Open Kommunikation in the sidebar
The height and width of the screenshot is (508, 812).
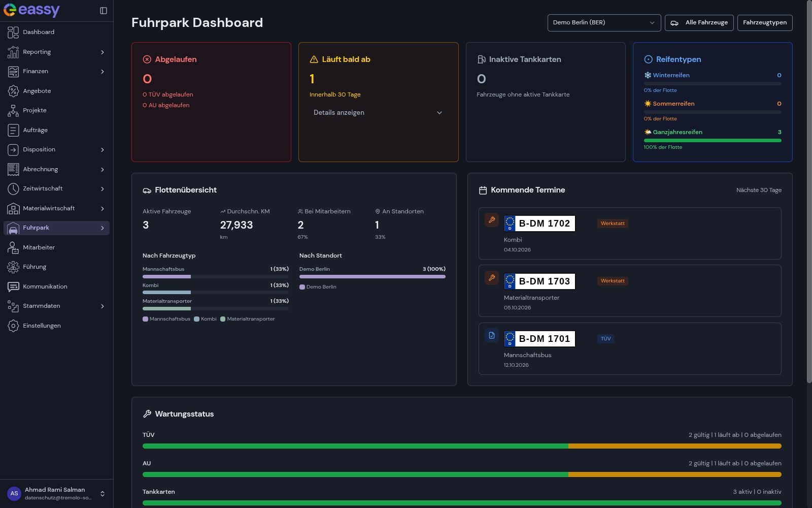point(56,287)
